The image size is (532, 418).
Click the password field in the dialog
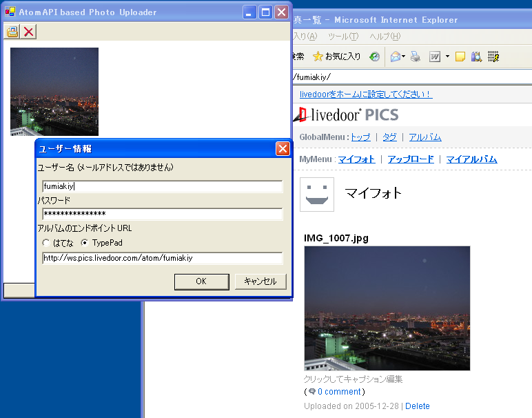coord(163,214)
